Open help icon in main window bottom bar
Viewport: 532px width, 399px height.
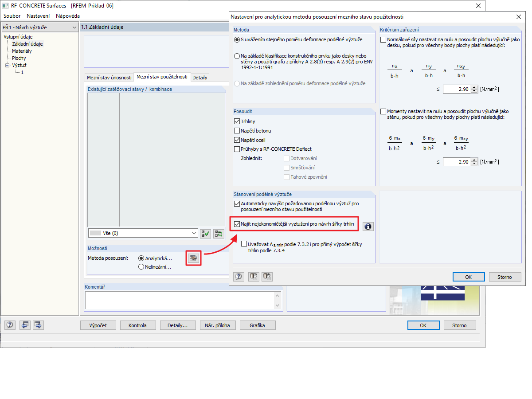pos(10,325)
